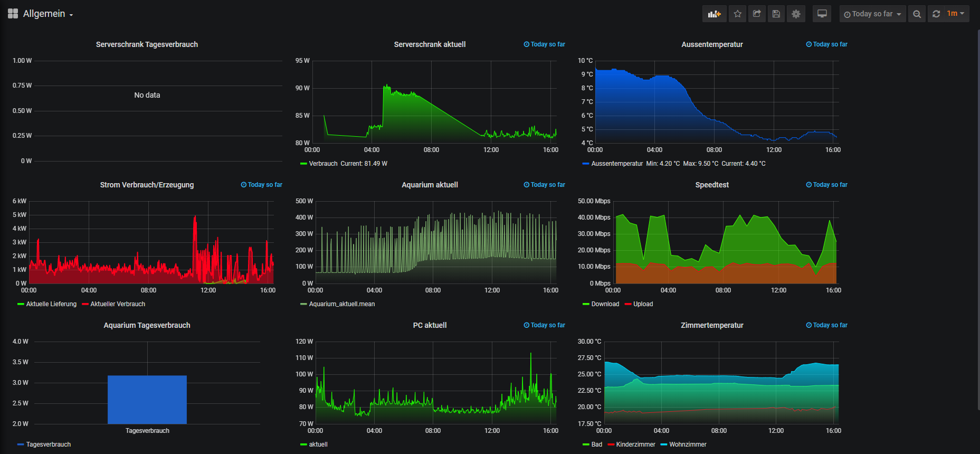980x454 pixels.
Task: Open color picker for Aussentemperatur blue swatch
Action: coord(586,164)
